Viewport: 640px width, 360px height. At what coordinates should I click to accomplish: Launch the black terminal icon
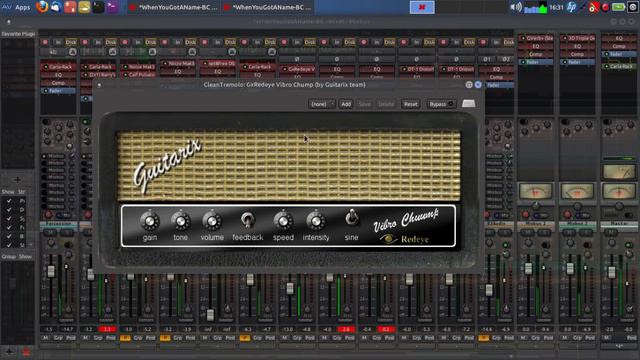[98, 7]
